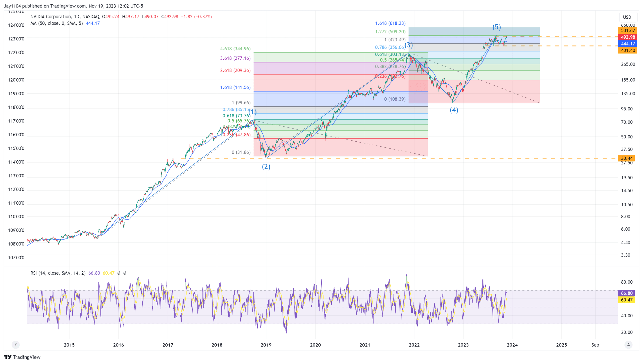Click the 1 (99.66) Fibonacci label
Image resolution: width=643 pixels, height=364 pixels.
coord(241,102)
